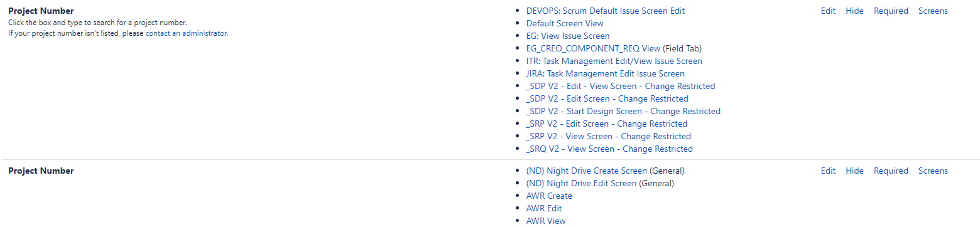980x227 pixels.
Task: Open (ND) Night Drive Create Screen link
Action: pyautogui.click(x=587, y=171)
